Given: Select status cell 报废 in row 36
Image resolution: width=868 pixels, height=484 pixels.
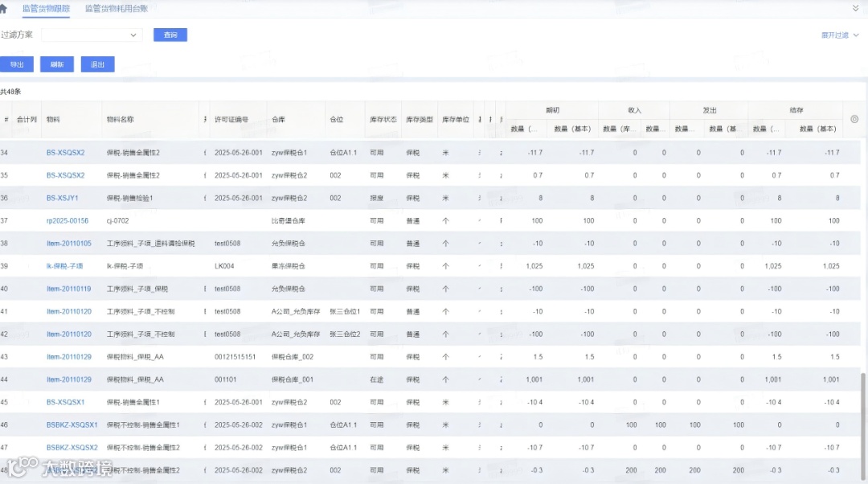Looking at the screenshot, I should [376, 198].
